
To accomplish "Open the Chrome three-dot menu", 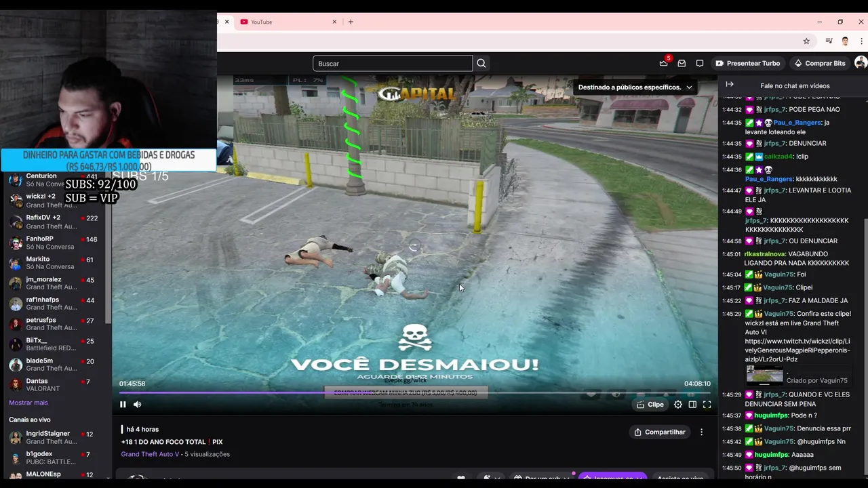I will (861, 41).
